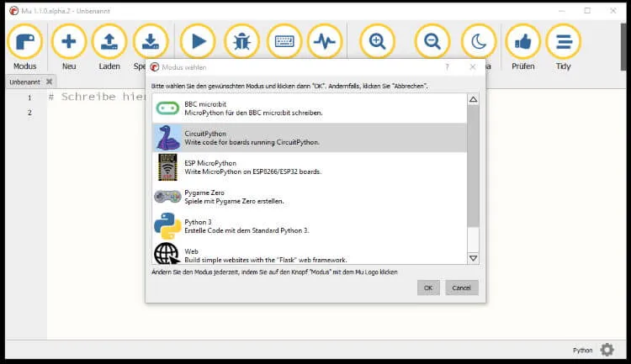This screenshot has height=364, width=631.
Task: Click the Tidy toolbar button
Action: tap(564, 41)
